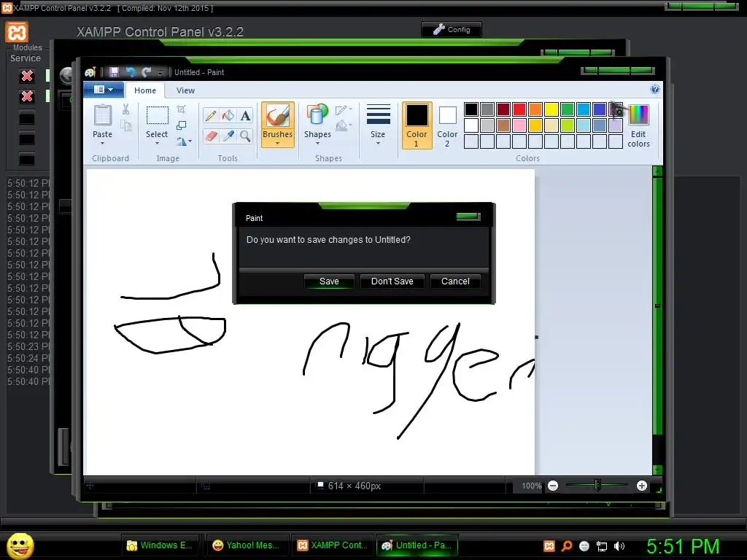Click the XAMPP tray icon
Viewport: 747px width, 560px height.
[549, 546]
